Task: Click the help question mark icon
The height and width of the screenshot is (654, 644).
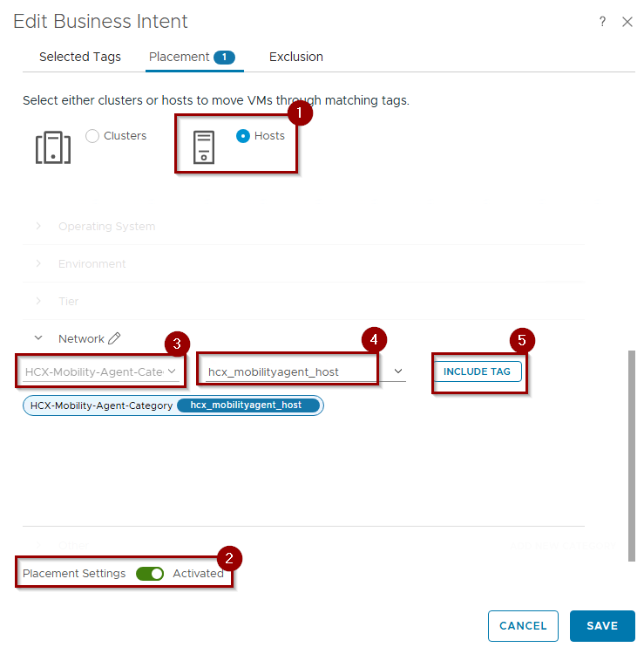Action: [602, 22]
